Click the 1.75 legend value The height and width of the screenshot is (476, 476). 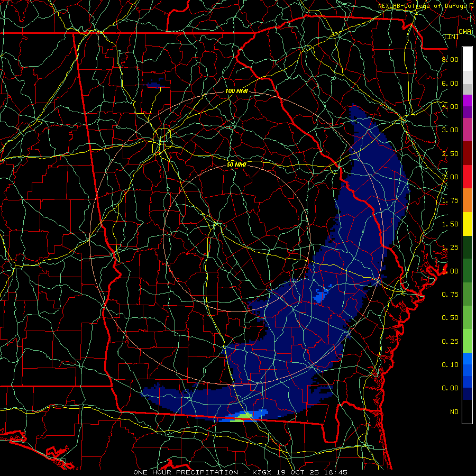coord(450,200)
